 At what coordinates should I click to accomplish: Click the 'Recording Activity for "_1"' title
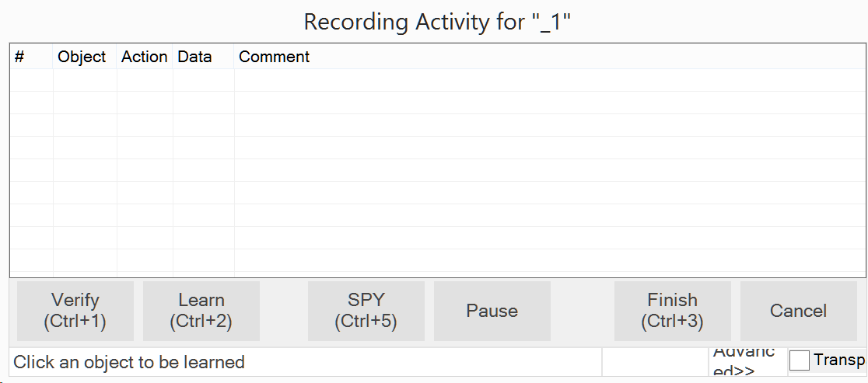coord(437,22)
